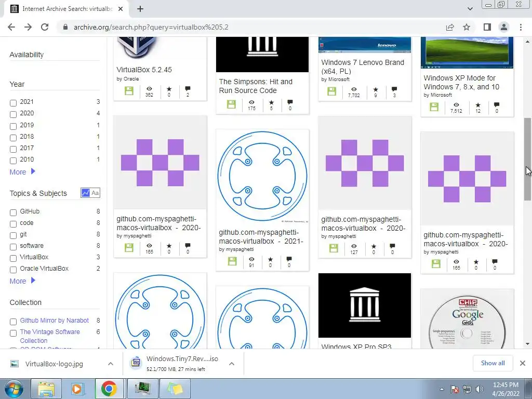The width and height of the screenshot is (532, 399).
Task: Open a new browser tab
Action: pyautogui.click(x=140, y=9)
